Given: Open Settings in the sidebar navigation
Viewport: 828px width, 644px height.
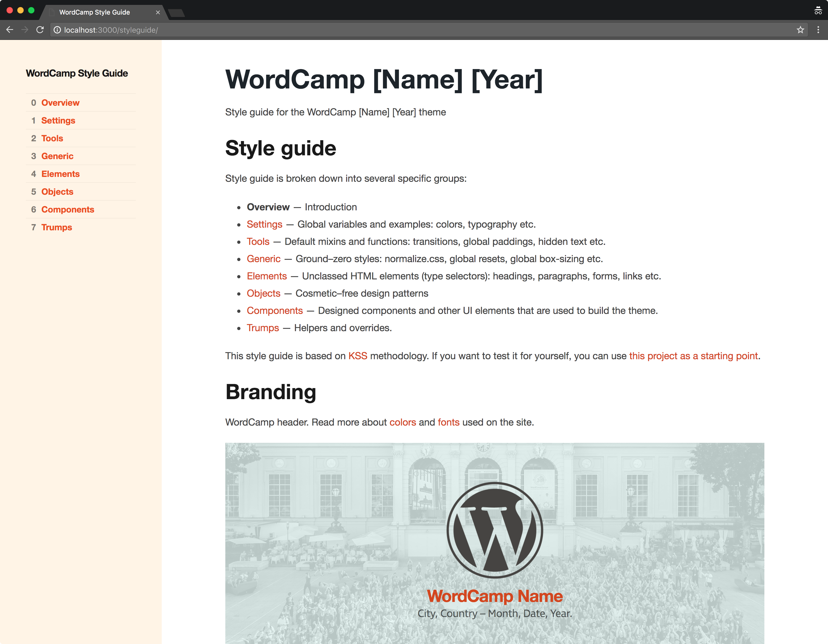Looking at the screenshot, I should [58, 121].
